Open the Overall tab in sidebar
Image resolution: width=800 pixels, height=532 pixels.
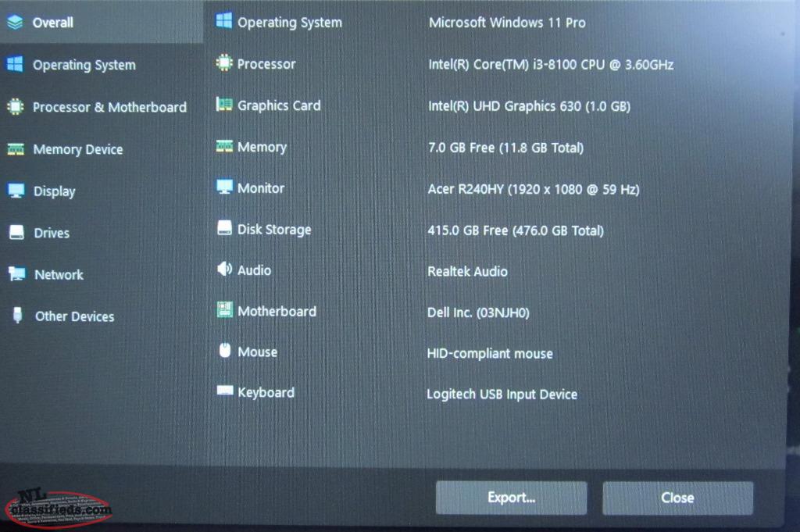pos(102,22)
